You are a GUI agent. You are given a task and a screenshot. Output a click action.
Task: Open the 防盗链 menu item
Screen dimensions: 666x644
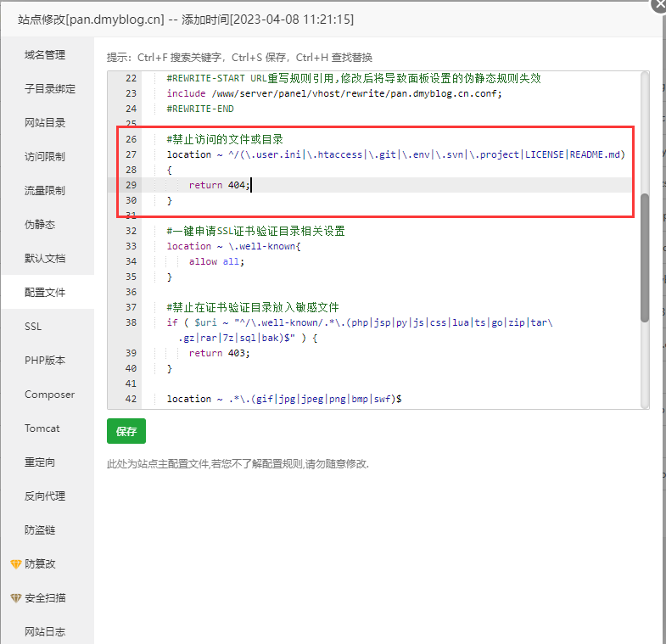[x=40, y=530]
